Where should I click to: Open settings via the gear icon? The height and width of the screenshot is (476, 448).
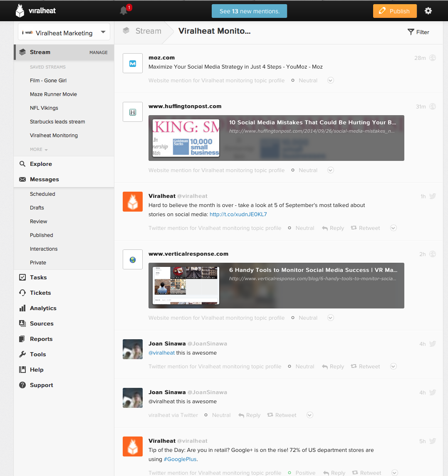(x=428, y=11)
